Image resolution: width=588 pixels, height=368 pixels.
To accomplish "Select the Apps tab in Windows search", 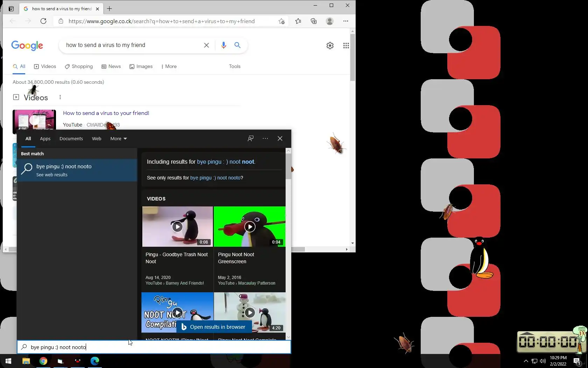I will coord(45,139).
